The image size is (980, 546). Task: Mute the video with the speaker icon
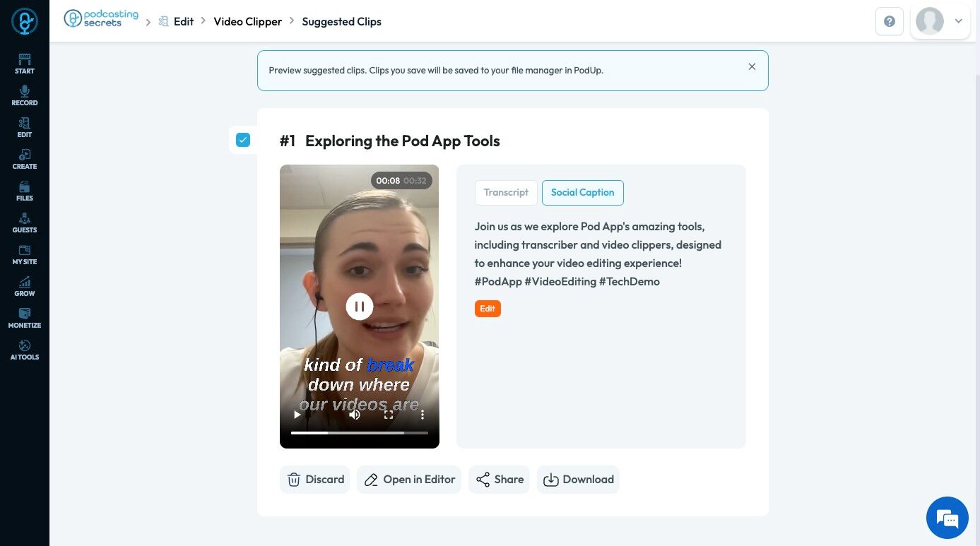[355, 415]
